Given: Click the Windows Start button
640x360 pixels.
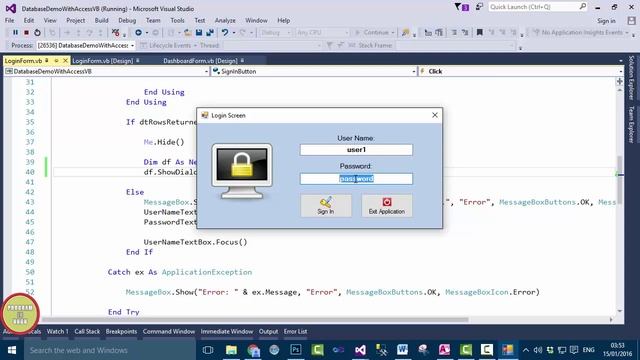Looking at the screenshot, I should tap(11, 350).
